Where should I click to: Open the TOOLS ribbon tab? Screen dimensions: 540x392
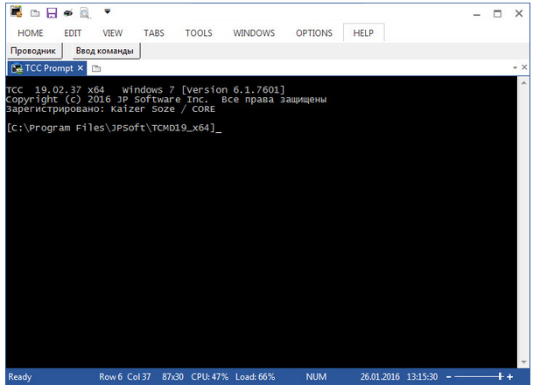[x=199, y=33]
